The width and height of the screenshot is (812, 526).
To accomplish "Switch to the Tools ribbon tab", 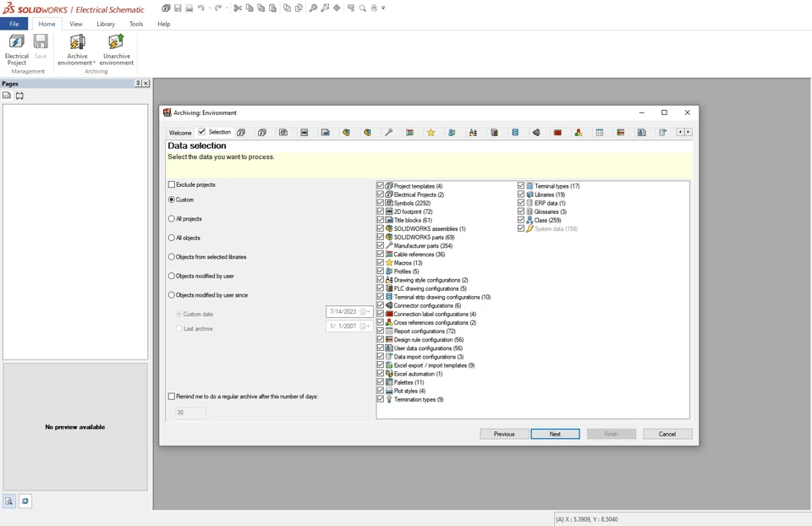I will (x=136, y=24).
